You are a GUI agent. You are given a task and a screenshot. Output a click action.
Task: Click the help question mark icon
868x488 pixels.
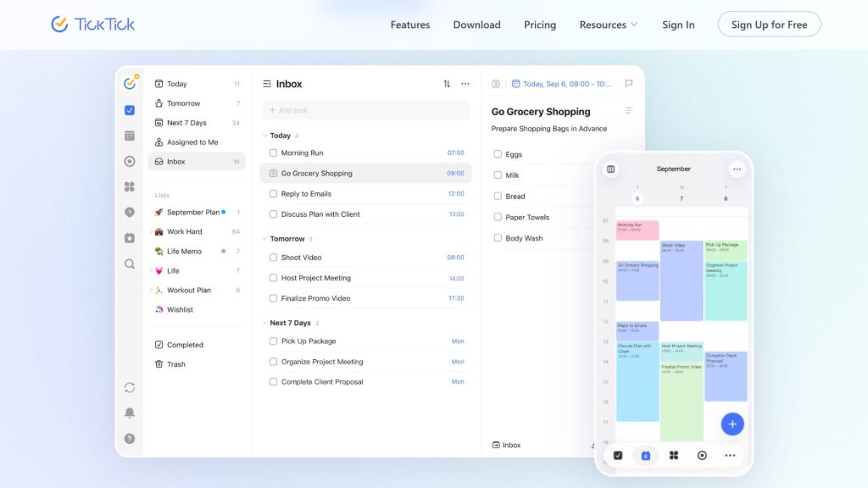(x=130, y=438)
